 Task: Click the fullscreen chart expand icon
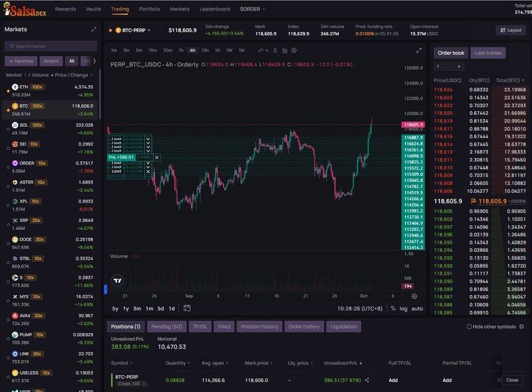click(x=419, y=50)
